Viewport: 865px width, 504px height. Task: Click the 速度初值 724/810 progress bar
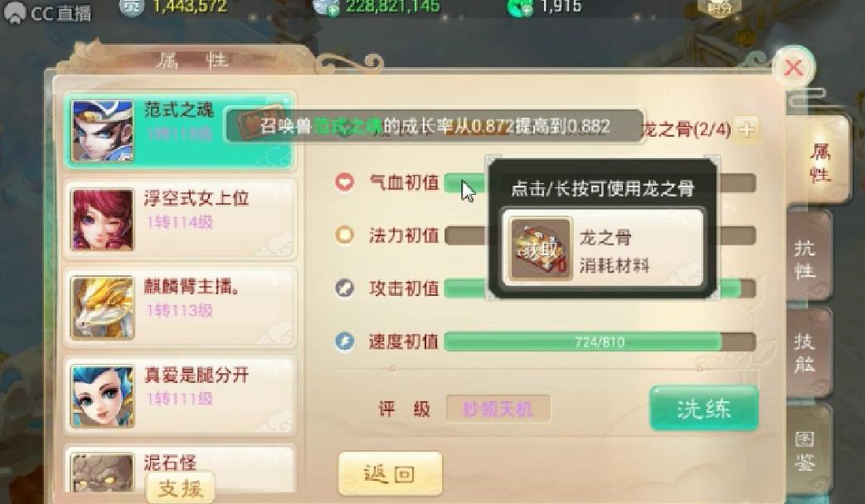point(600,342)
